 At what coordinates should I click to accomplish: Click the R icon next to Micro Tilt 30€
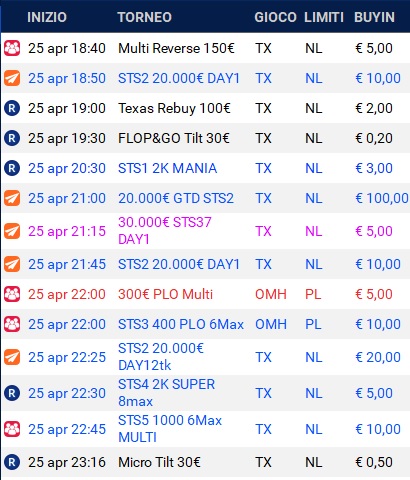[x=12, y=462]
